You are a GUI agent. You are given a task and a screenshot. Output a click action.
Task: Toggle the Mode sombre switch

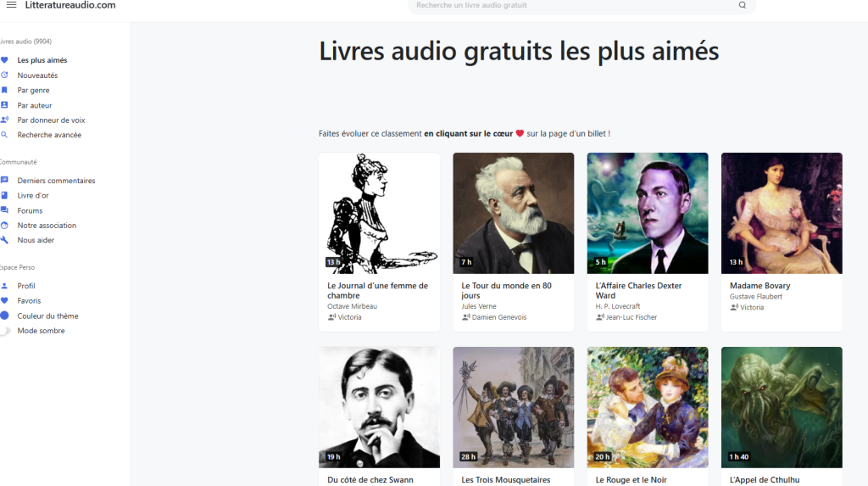6,331
